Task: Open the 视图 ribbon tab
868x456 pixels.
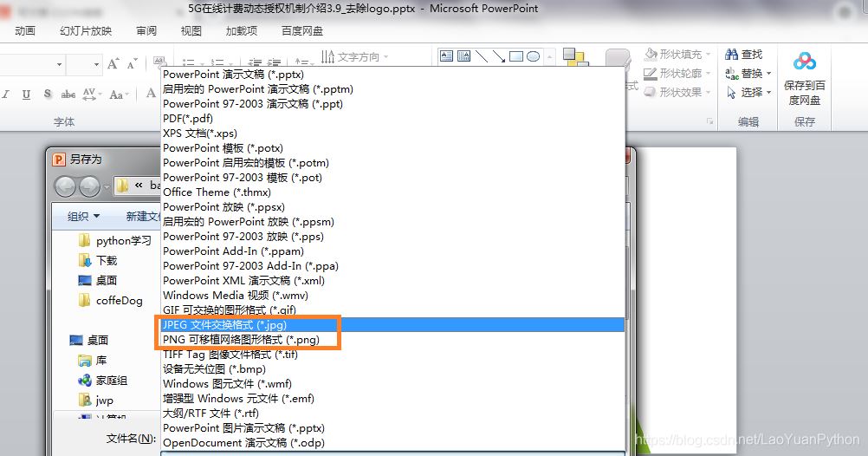Action: pyautogui.click(x=191, y=31)
